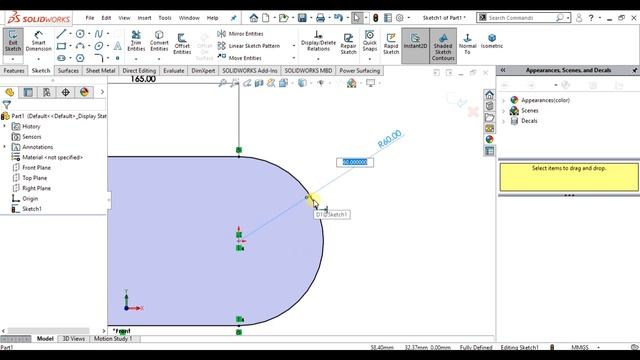Click the Home icon in title toolbar
This screenshot has width=640, height=360.
[x=254, y=18]
